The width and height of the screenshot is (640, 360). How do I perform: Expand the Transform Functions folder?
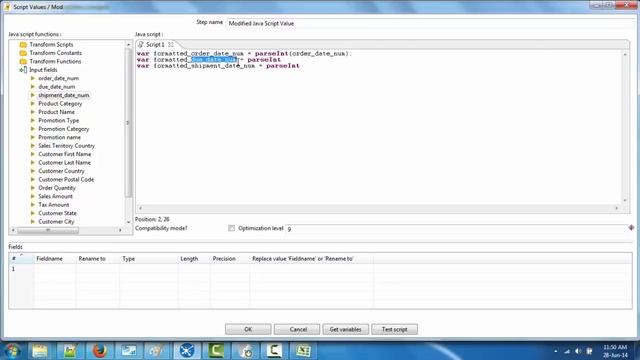55,61
